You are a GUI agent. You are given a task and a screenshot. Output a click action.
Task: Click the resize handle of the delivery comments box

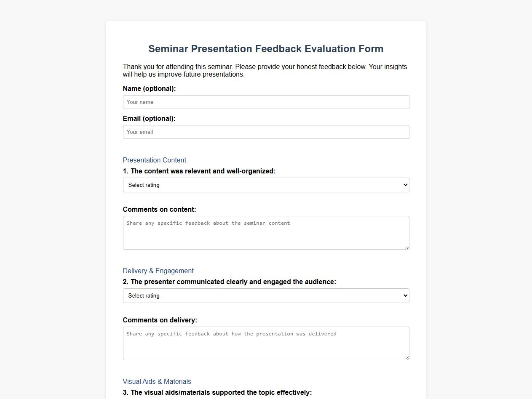[406, 359]
